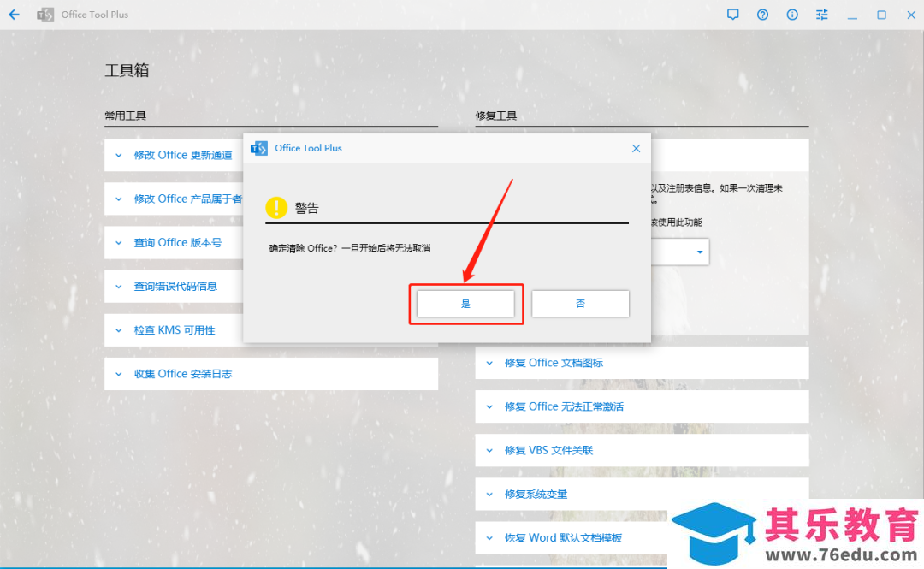Click the yellow warning exclamation icon
Viewport: 924px width, 569px height.
tap(276, 208)
